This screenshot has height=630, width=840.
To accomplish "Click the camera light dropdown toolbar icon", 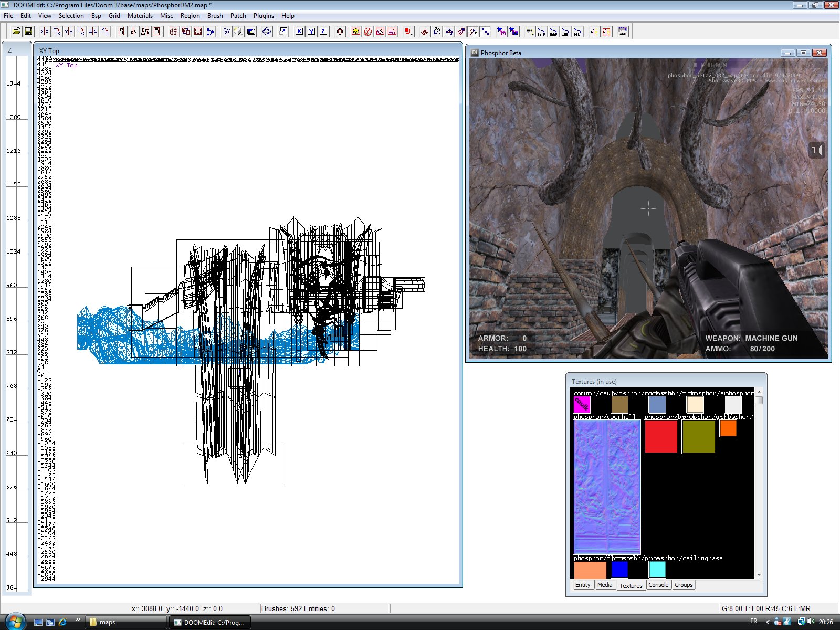I will click(530, 31).
